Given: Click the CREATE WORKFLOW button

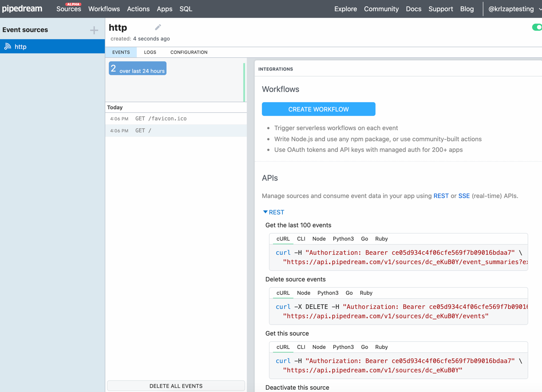Looking at the screenshot, I should [318, 109].
